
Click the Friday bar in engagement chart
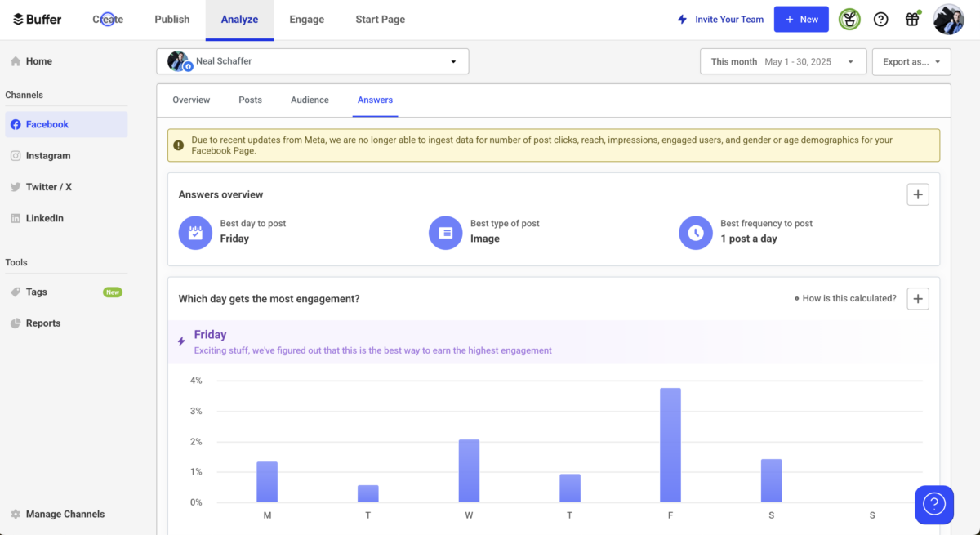point(670,445)
